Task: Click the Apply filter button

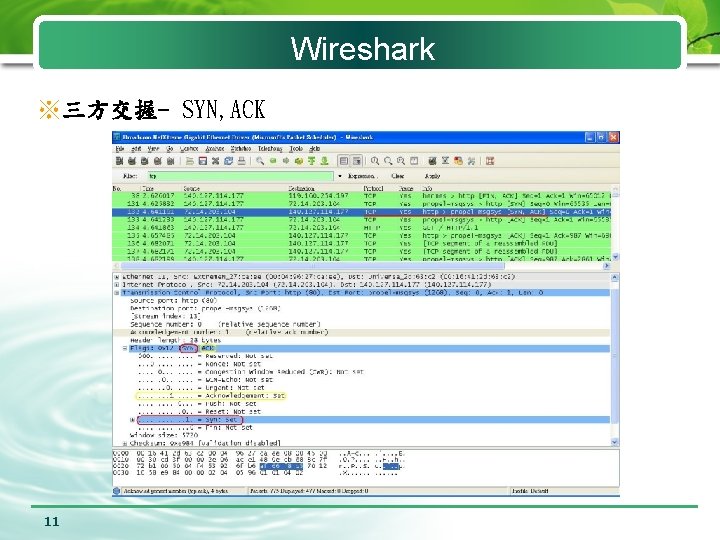Action: click(432, 176)
